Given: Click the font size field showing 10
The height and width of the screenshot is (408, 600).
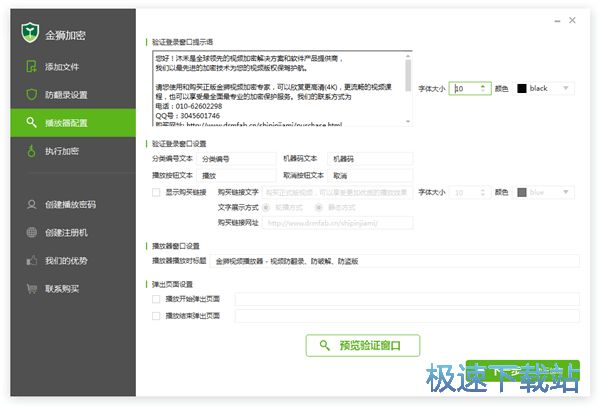Looking at the screenshot, I should (470, 88).
